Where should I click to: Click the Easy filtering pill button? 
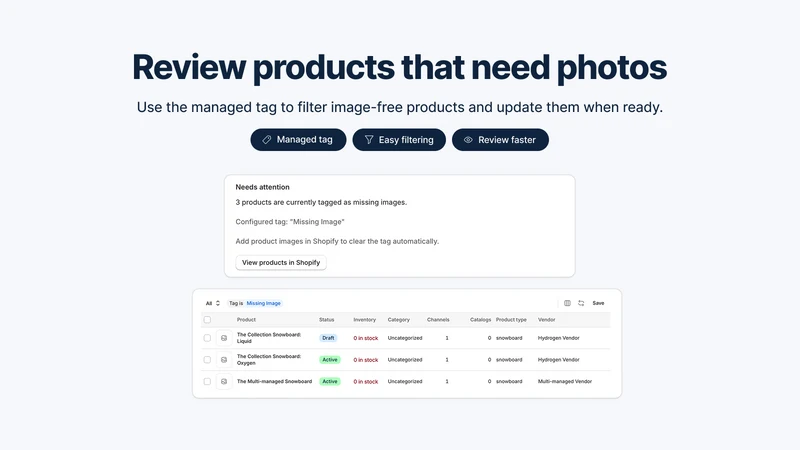point(399,139)
